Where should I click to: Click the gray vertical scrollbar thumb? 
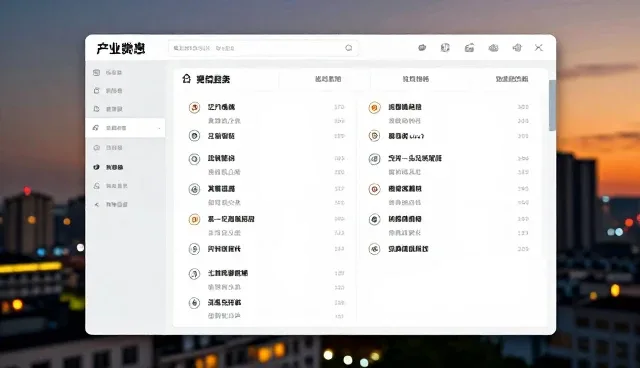552,105
